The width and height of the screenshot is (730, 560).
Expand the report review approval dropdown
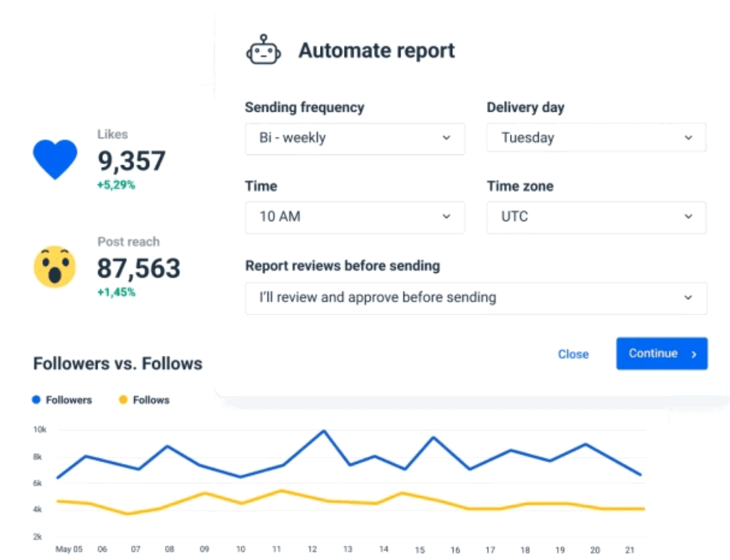475,298
